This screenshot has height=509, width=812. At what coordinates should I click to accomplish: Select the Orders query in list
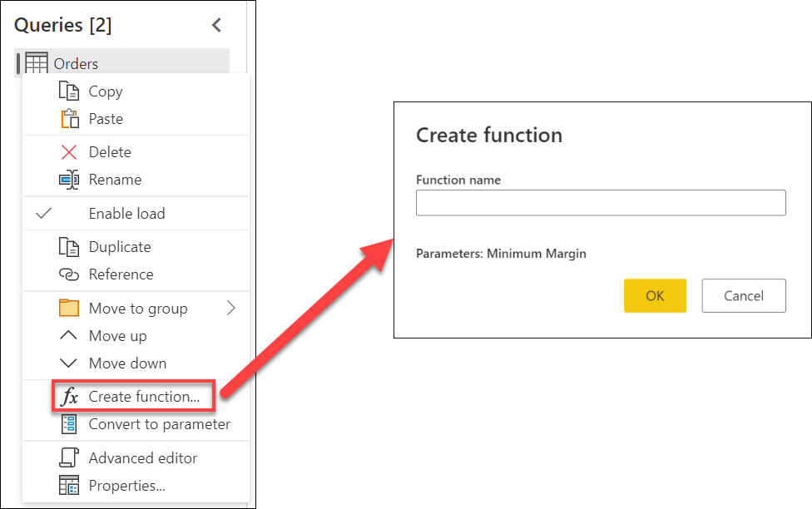pos(122,63)
